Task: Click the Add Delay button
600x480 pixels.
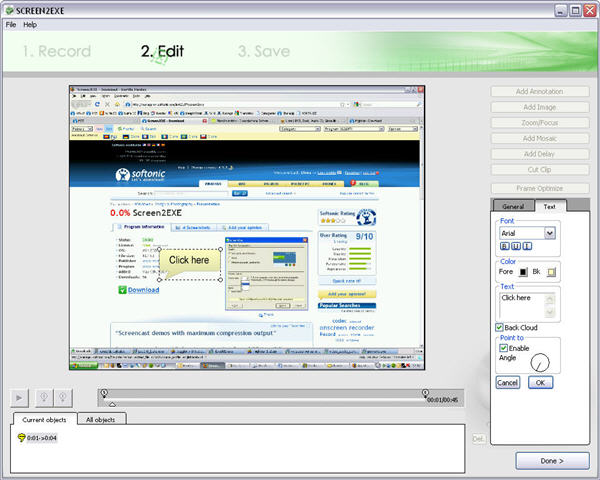Action: tap(540, 154)
